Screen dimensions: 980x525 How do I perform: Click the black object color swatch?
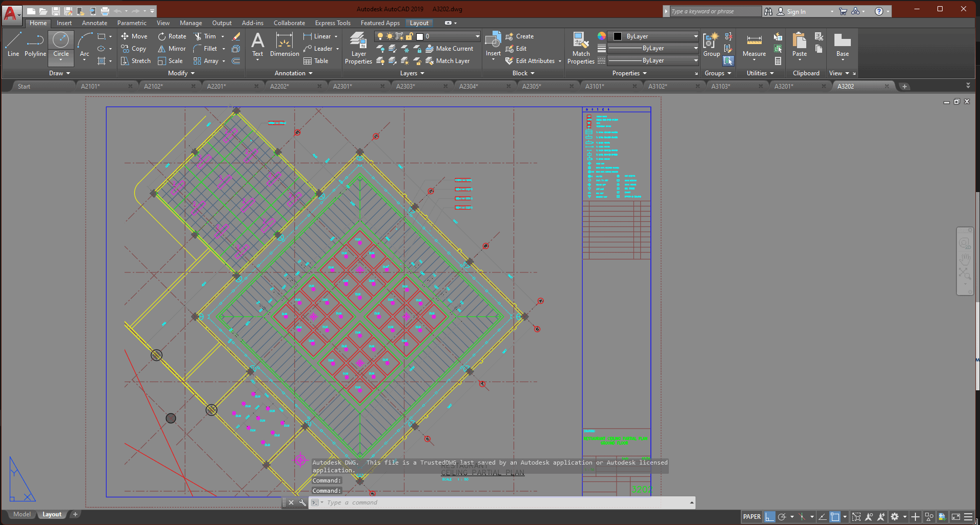(618, 36)
